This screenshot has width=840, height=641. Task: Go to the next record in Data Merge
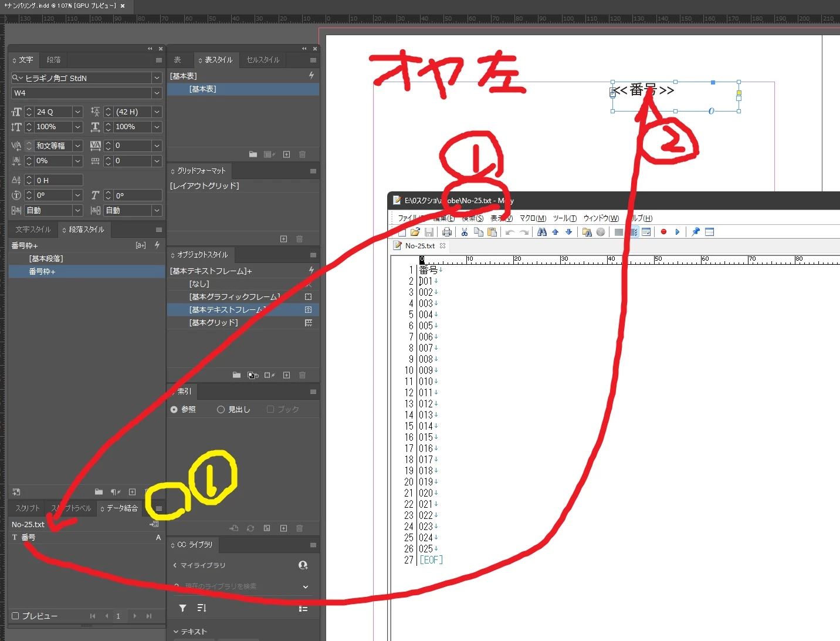coord(135,616)
